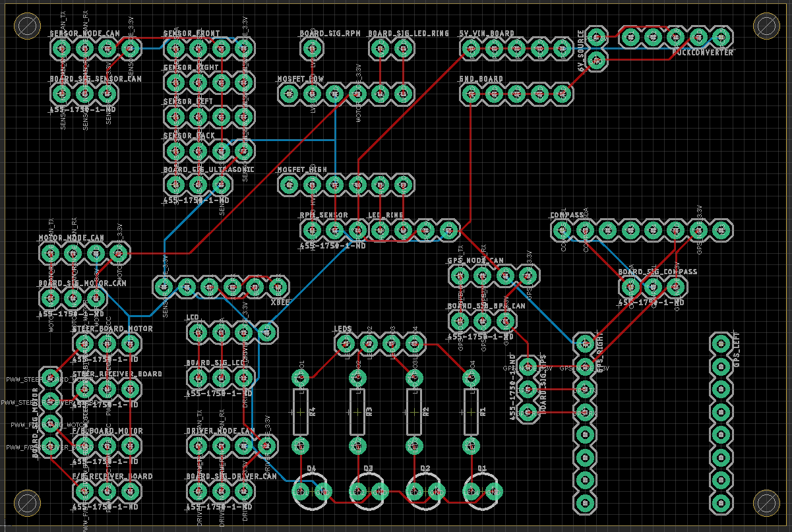792x532 pixels.
Task: Click the GPS_LEFT vertical header label
Action: point(737,349)
